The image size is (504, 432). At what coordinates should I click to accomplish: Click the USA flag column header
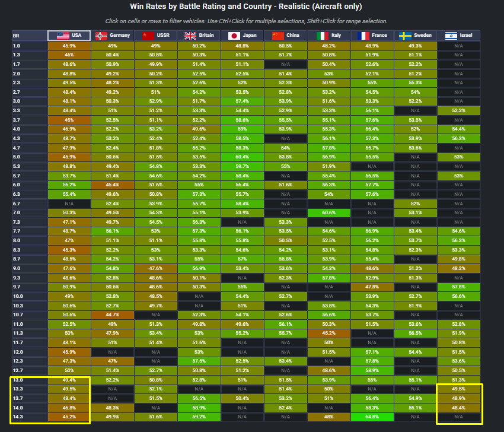click(x=63, y=36)
